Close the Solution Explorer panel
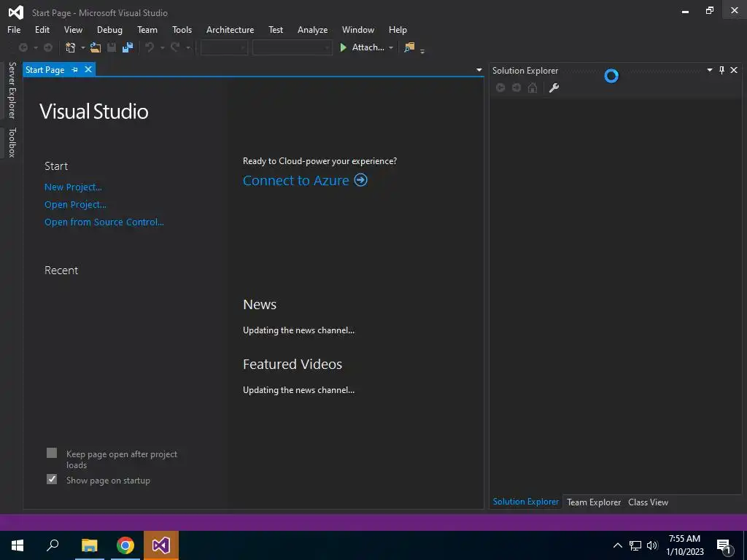Image resolution: width=747 pixels, height=560 pixels. coord(734,70)
